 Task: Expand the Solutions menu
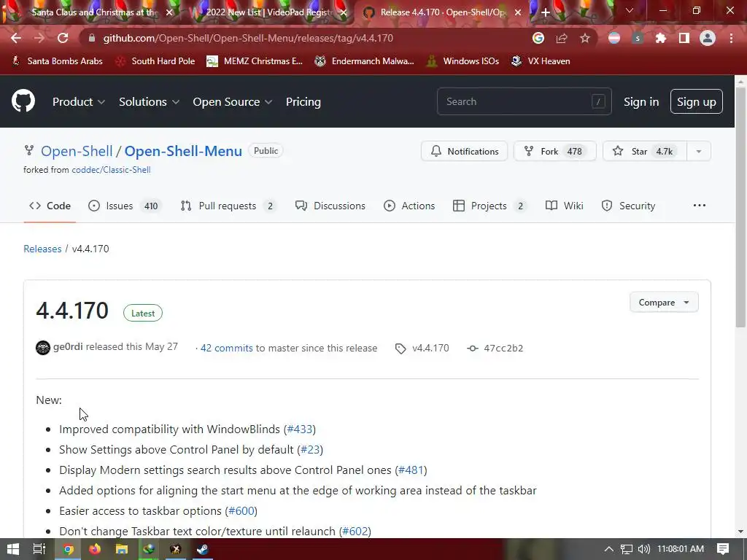149,102
